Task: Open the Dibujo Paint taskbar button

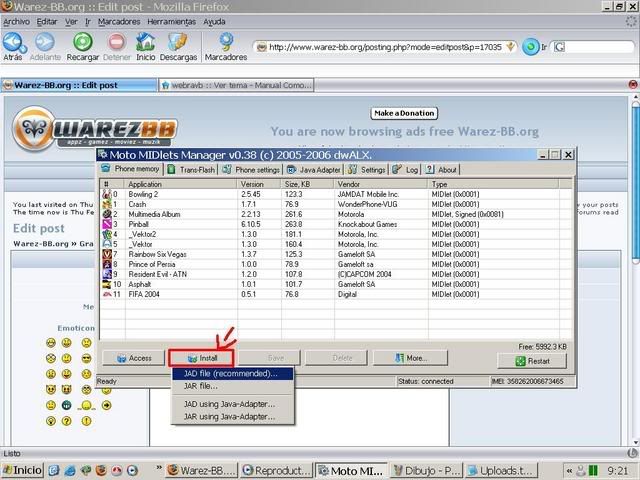Action: [x=427, y=470]
